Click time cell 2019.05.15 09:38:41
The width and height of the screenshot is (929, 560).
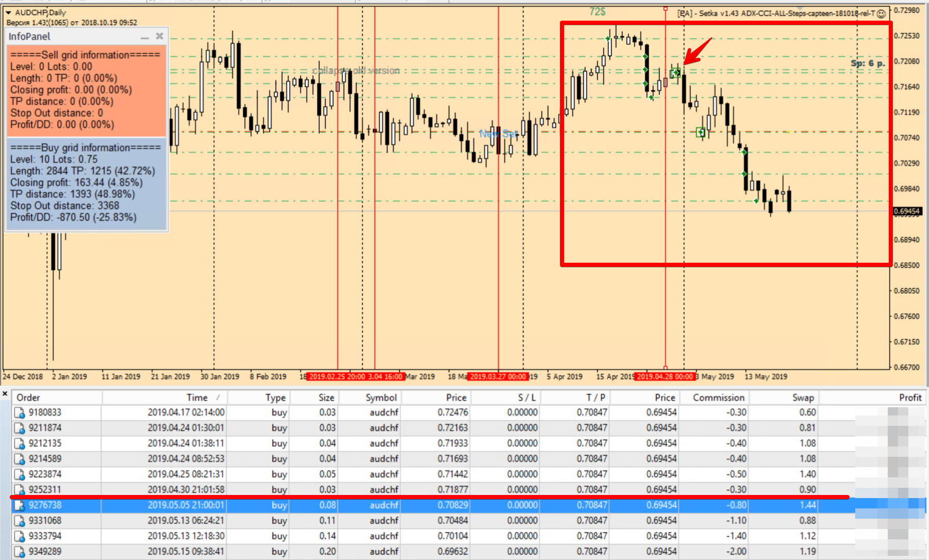coord(186,552)
